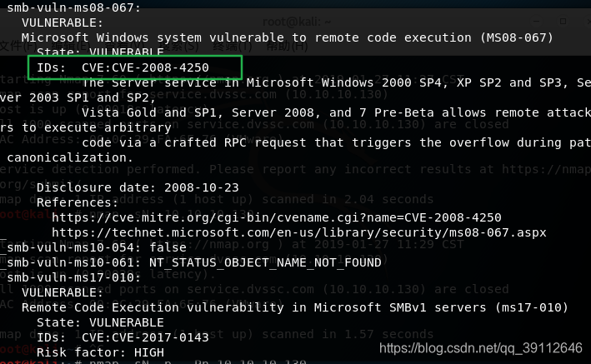591x364 pixels.
Task: Click VULNERABLE: label under smb-vuln-ms17-010
Action: 63,293
